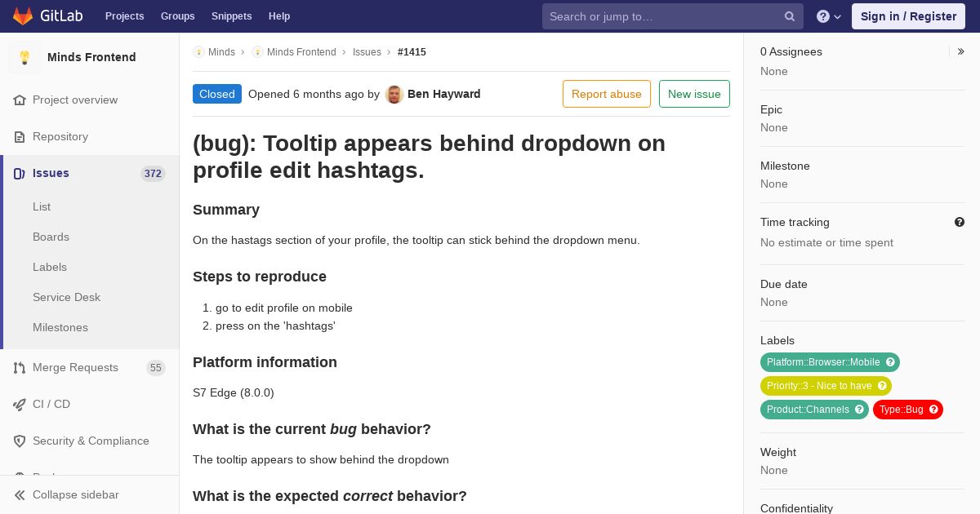
Task: Click the Time tracking help icon
Action: click(x=960, y=222)
